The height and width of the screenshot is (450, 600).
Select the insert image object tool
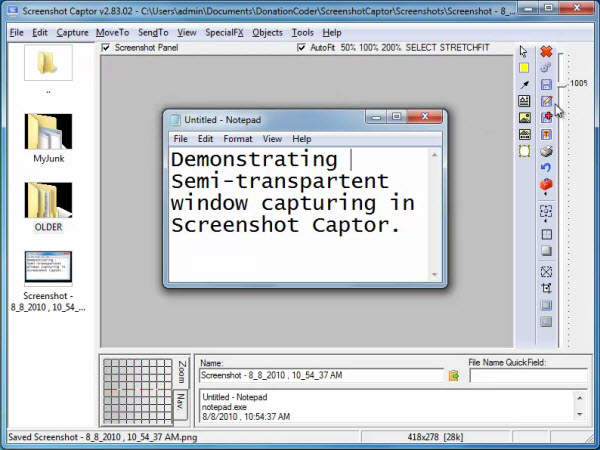click(x=525, y=118)
